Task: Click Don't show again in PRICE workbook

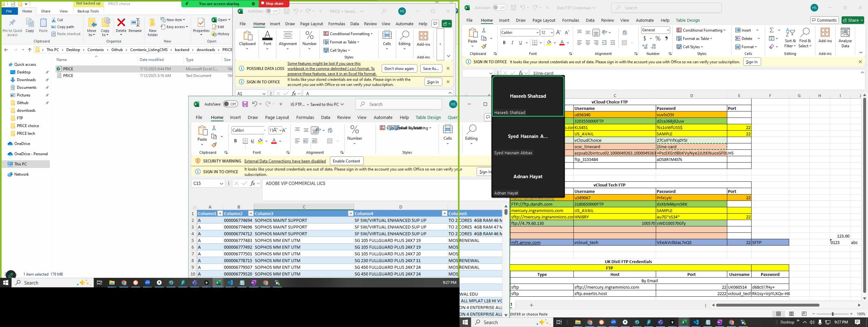Action: (399, 68)
